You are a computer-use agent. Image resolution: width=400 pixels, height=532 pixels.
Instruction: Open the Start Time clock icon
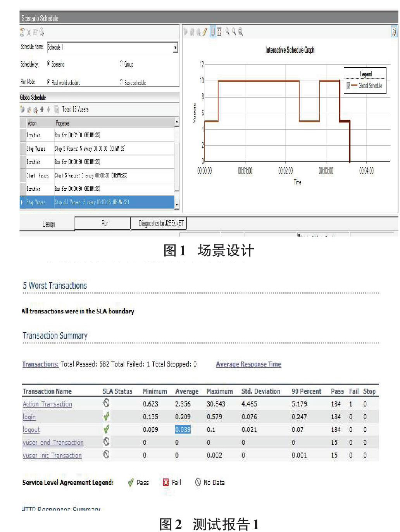41,32
